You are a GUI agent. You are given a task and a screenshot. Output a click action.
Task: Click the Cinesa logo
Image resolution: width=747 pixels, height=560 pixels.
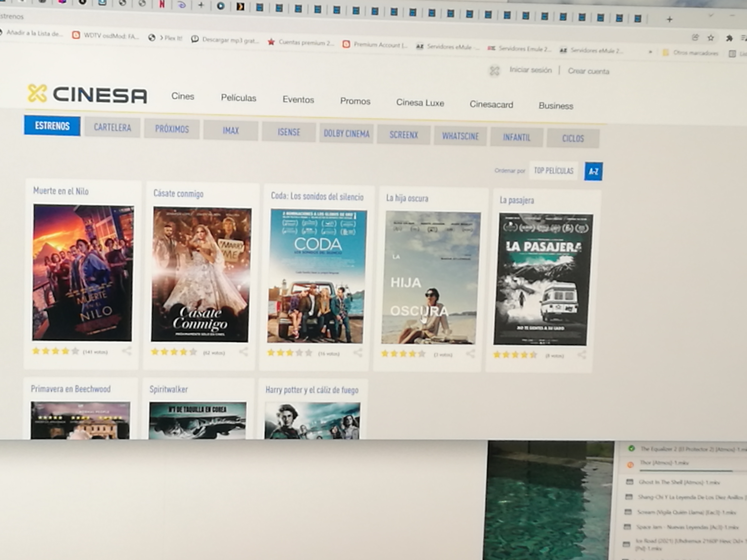click(x=87, y=94)
